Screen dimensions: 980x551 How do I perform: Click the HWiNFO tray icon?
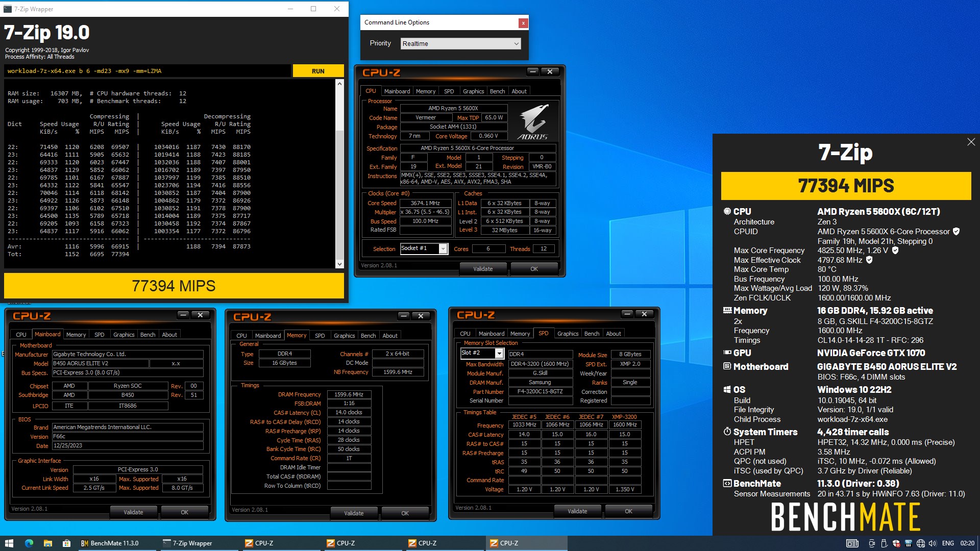[x=908, y=543]
